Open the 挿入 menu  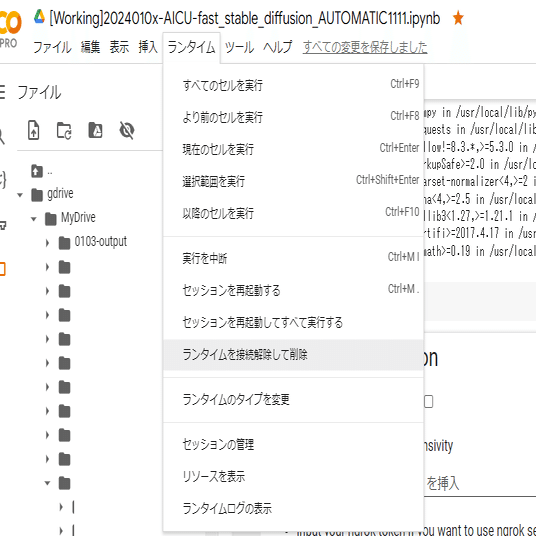pos(148,47)
